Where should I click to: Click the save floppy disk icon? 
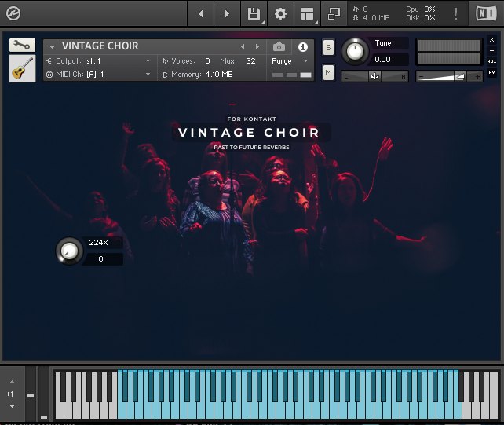[254, 14]
